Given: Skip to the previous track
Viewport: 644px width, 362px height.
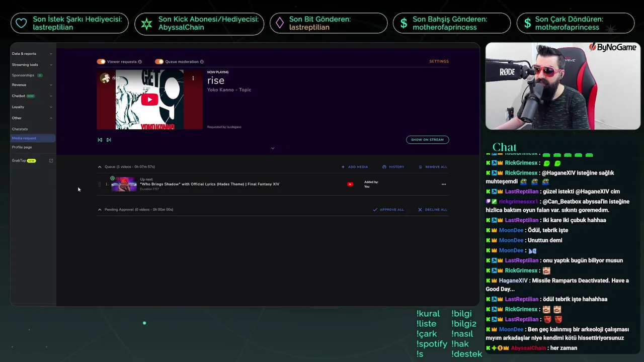Looking at the screenshot, I should pyautogui.click(x=100, y=140).
